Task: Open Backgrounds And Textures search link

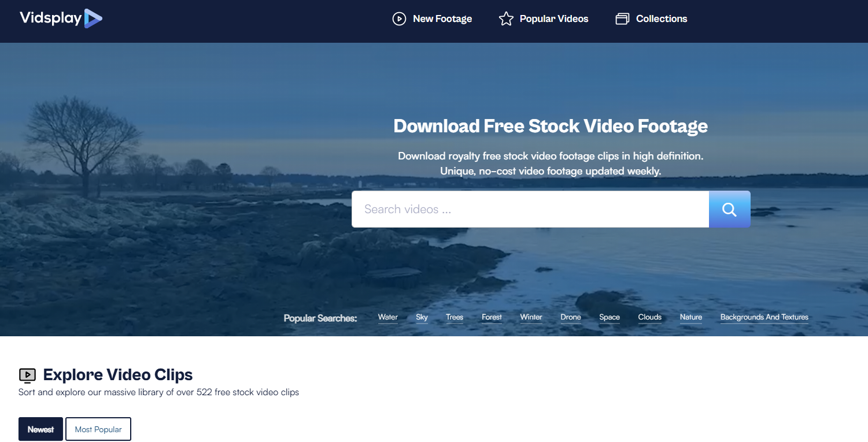Action: click(764, 317)
